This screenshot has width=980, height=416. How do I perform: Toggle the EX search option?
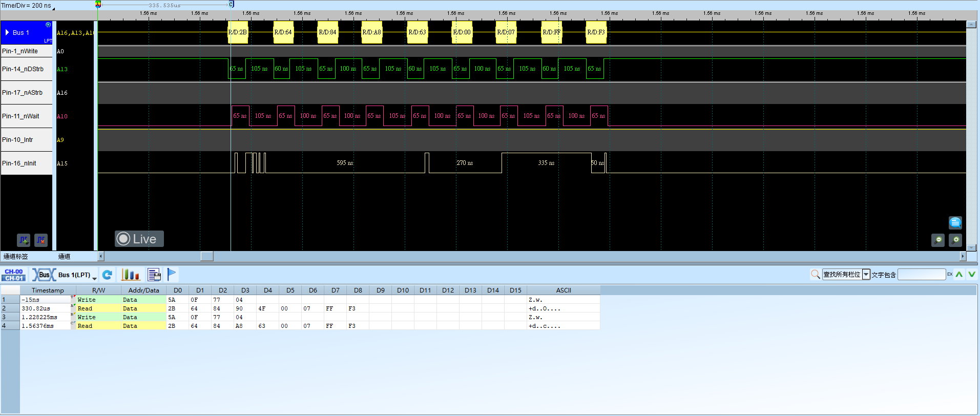(x=949, y=275)
